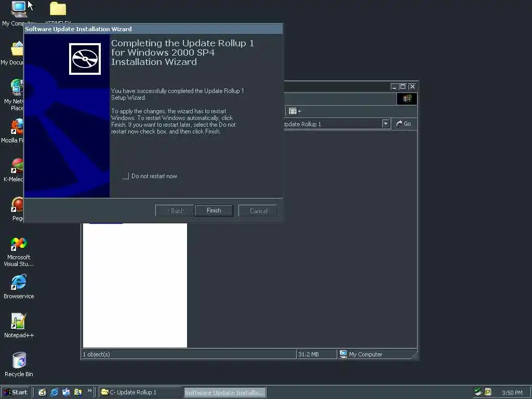Open My Computer desktop icon

point(19,14)
